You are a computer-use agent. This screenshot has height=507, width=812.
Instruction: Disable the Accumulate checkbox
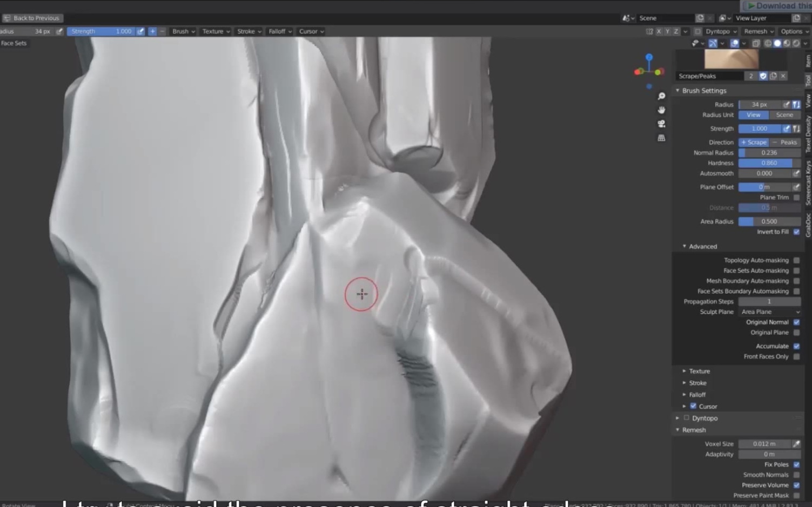[796, 346]
